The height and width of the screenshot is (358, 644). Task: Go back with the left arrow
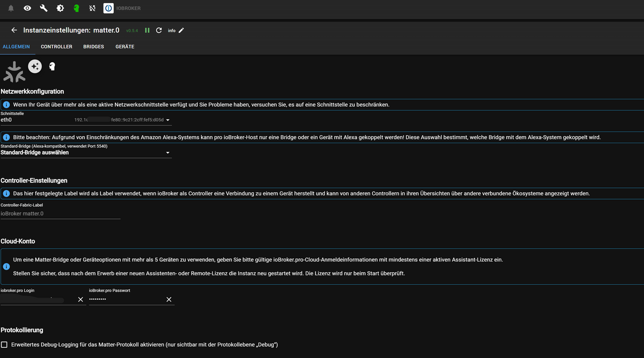click(14, 31)
